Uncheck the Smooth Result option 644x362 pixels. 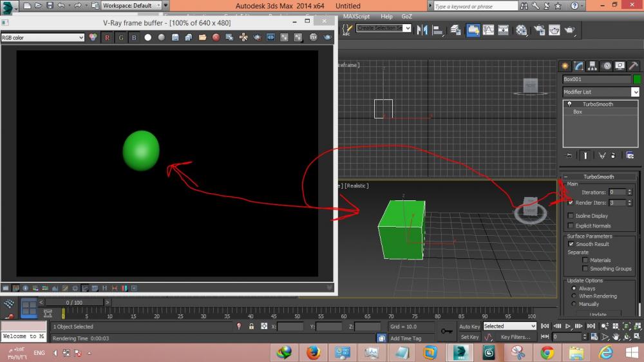[x=571, y=244]
